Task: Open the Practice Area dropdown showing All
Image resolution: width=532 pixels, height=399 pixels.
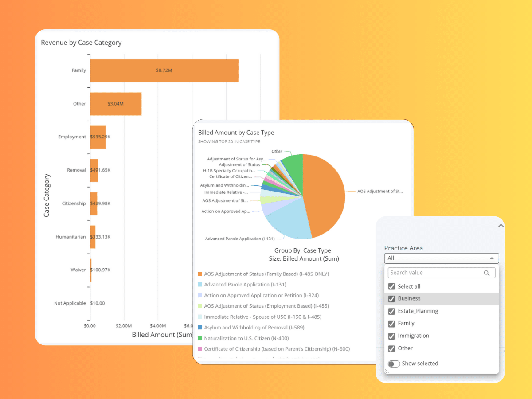Action: click(441, 258)
